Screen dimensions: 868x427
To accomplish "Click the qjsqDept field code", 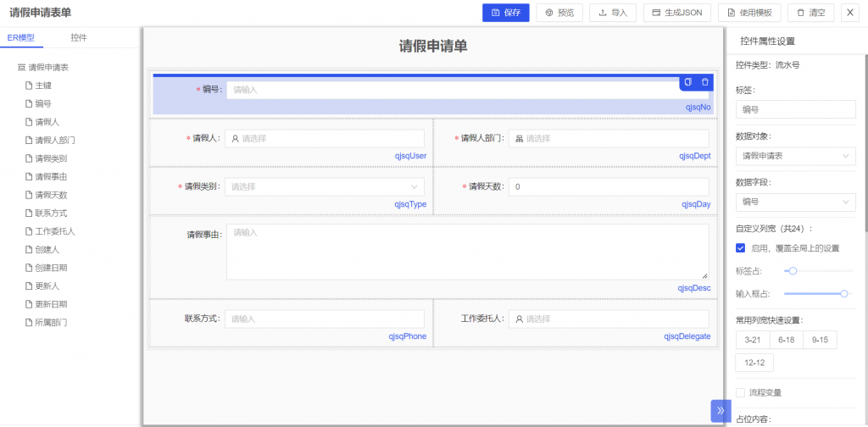I will [x=695, y=156].
